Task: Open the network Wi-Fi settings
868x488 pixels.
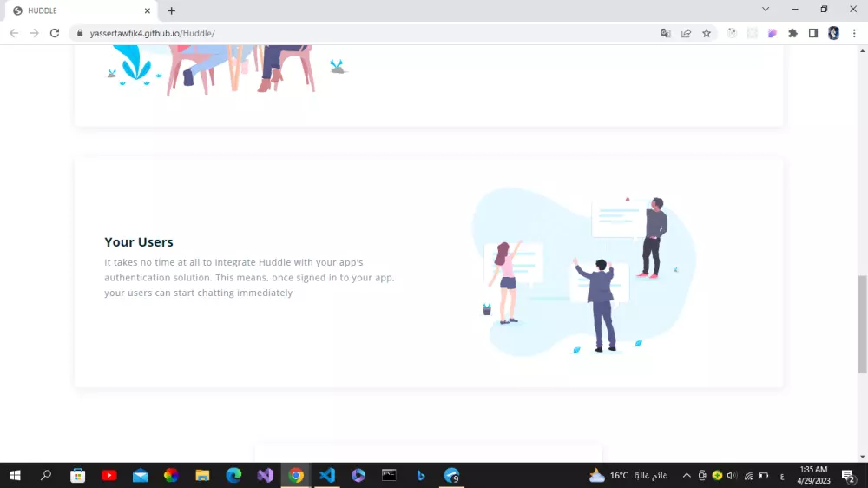Action: tap(748, 475)
